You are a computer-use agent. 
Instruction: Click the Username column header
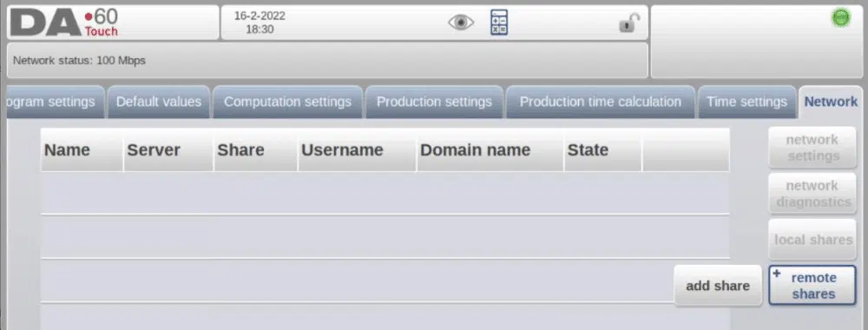[357, 150]
